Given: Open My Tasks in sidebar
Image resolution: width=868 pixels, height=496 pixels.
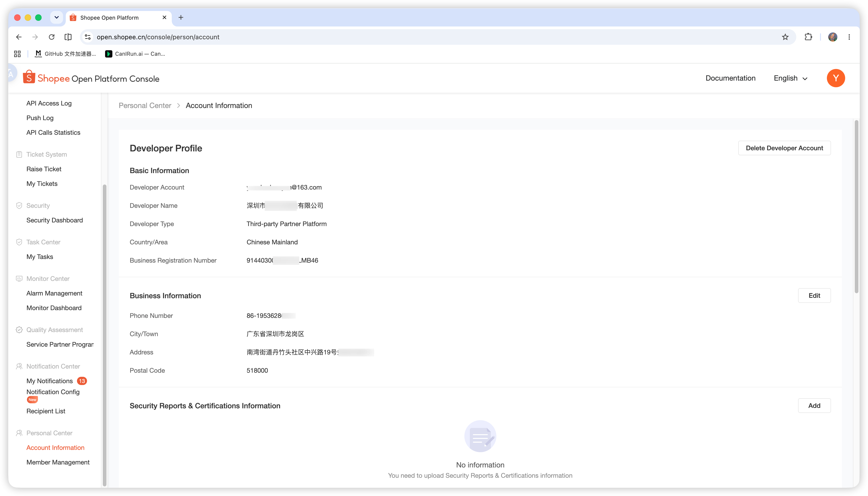Looking at the screenshot, I should pos(40,256).
